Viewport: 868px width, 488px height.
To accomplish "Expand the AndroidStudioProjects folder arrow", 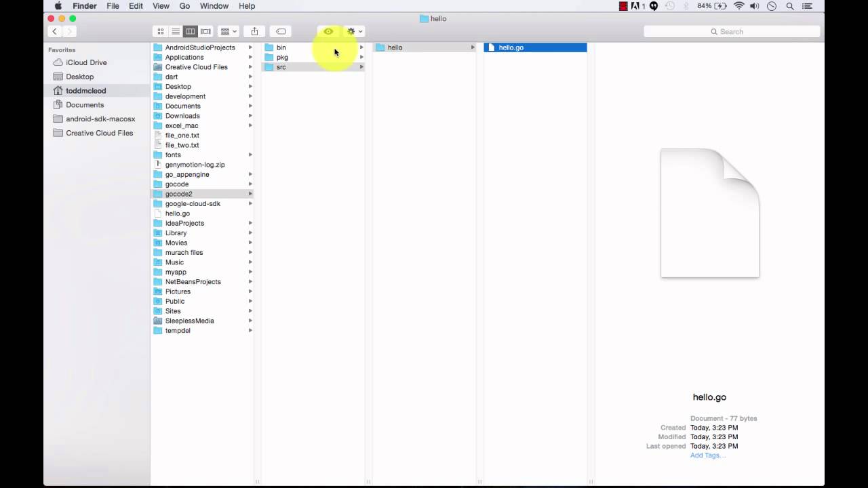I will (x=250, y=47).
